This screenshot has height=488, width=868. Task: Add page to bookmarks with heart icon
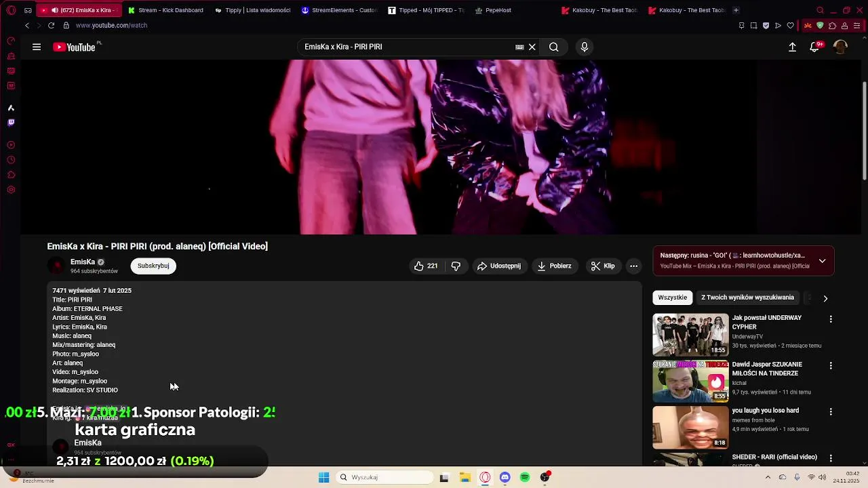click(x=790, y=25)
